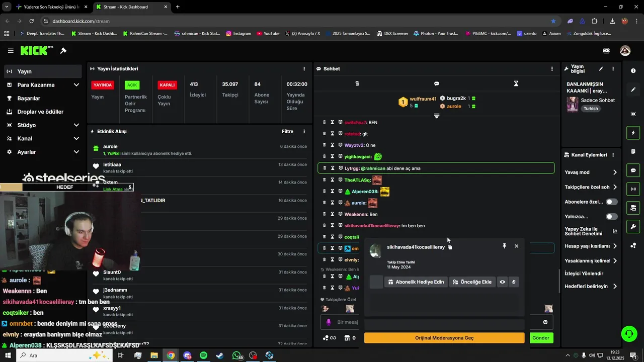The width and height of the screenshot is (644, 362).
Task: Expand Ayarlar menu
Action: pos(76,152)
